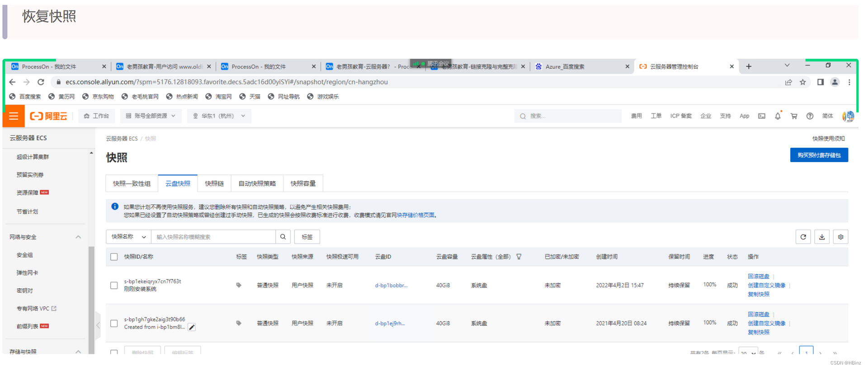This screenshot has width=868, height=369.
Task: Click the user avatar in console header
Action: [x=848, y=116]
